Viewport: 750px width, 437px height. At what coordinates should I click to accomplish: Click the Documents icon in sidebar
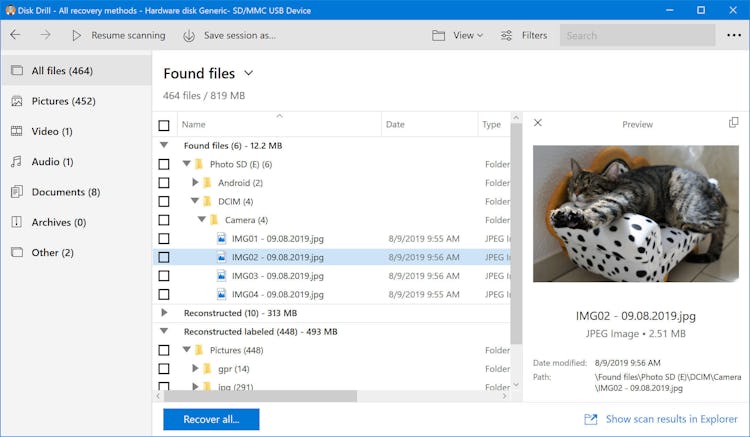tap(17, 192)
